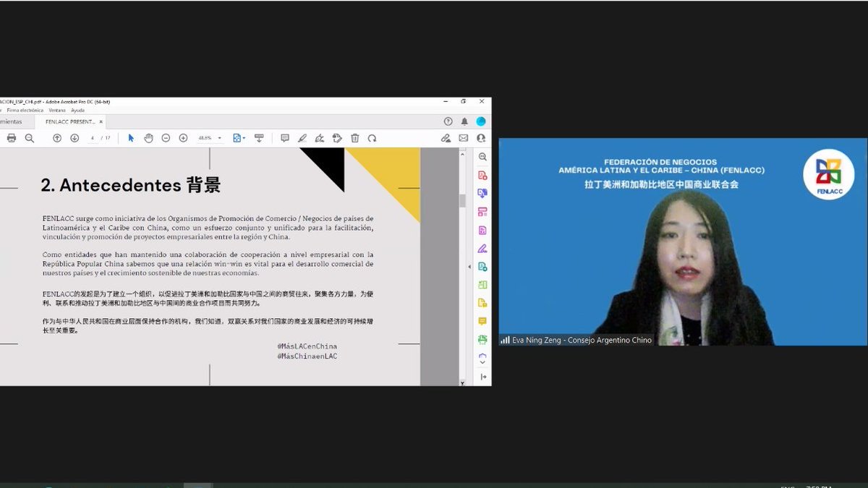Open the 48.6% zoom level dropdown

[210, 138]
